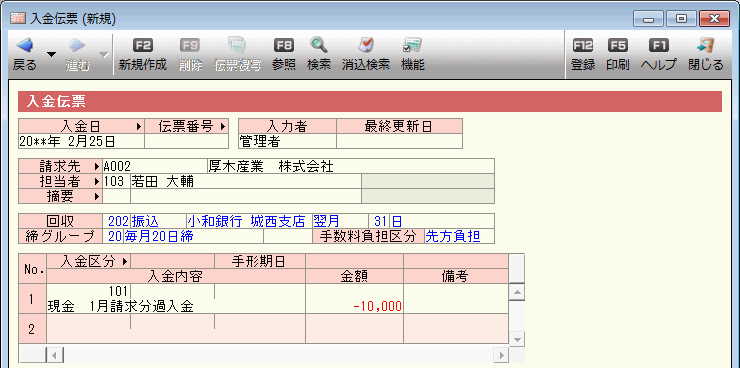The width and height of the screenshot is (740, 368).
Task: Expand the 戻る history dropdown arrow
Action: (51, 55)
